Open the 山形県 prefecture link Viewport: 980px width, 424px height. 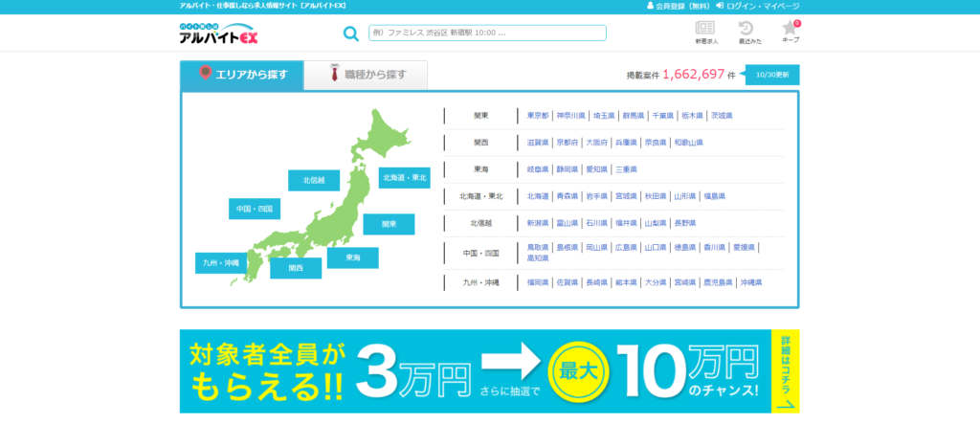pos(685,196)
